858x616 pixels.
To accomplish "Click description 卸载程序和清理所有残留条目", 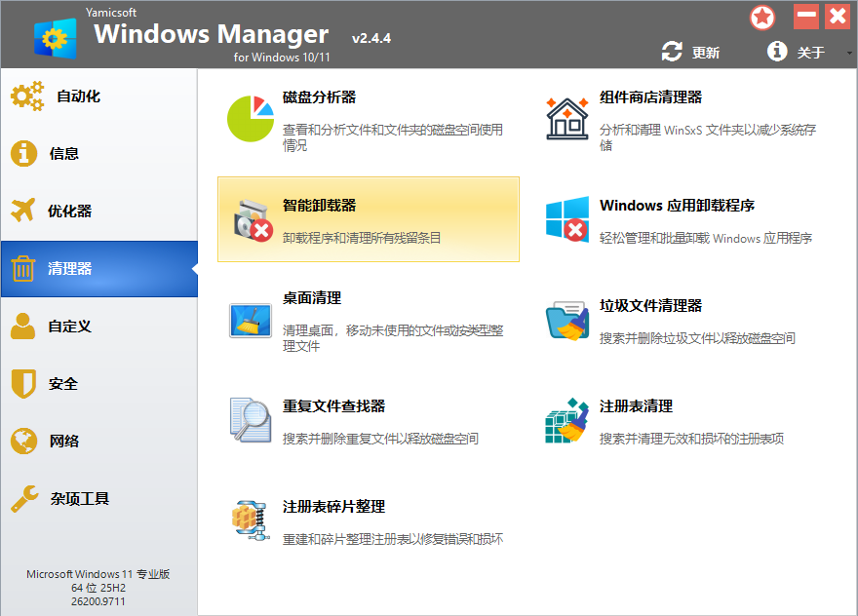I will coord(362,238).
